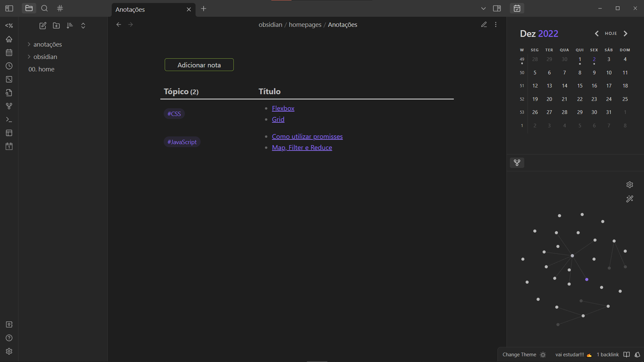Open graph settings gear icon
The image size is (644, 362).
(x=630, y=185)
